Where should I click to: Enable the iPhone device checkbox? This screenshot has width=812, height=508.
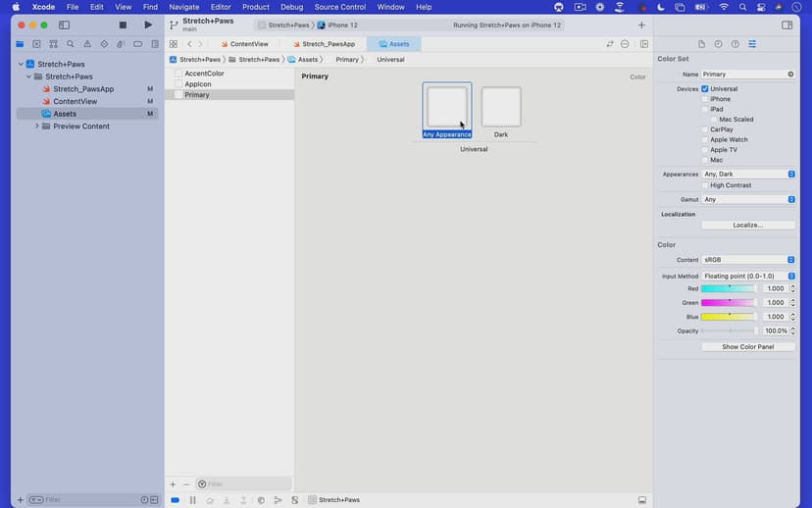click(x=705, y=99)
